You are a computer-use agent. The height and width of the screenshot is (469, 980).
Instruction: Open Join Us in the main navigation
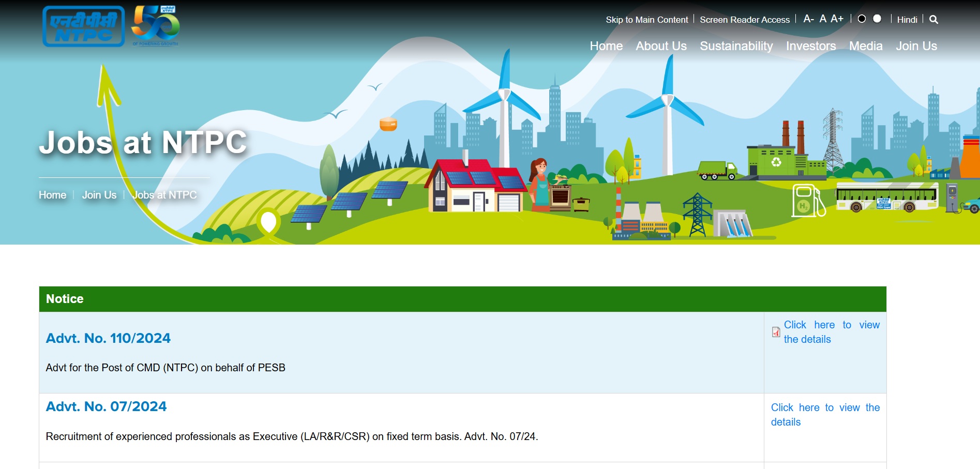916,46
